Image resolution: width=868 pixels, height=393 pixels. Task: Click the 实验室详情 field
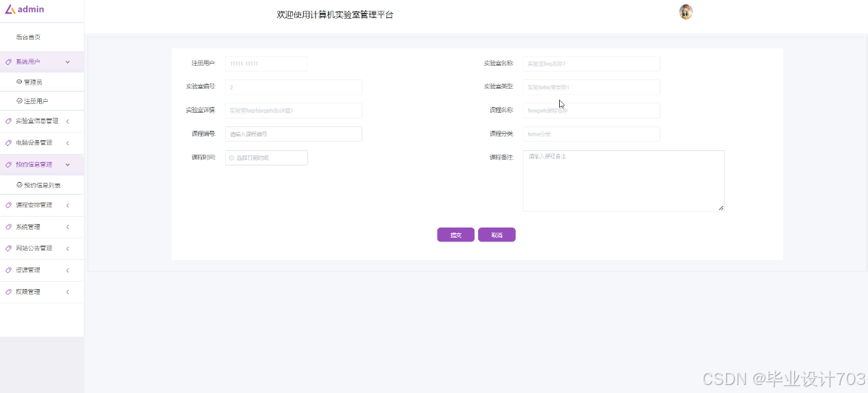point(294,111)
